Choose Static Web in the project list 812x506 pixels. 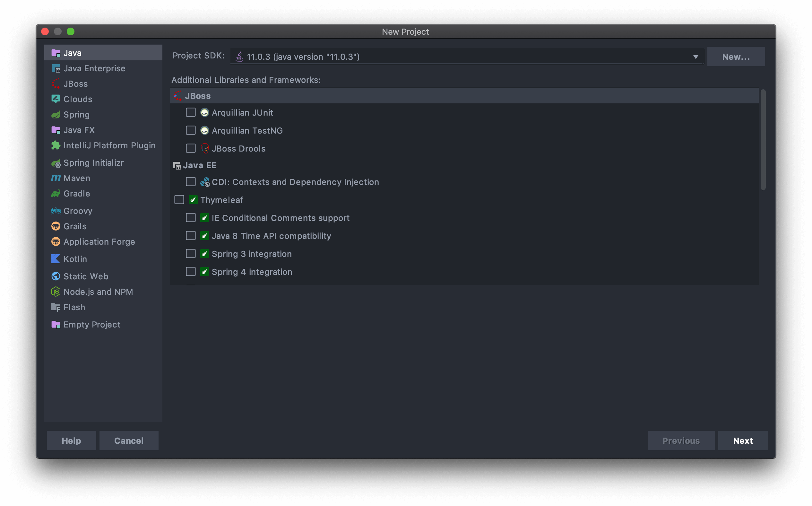point(103,276)
